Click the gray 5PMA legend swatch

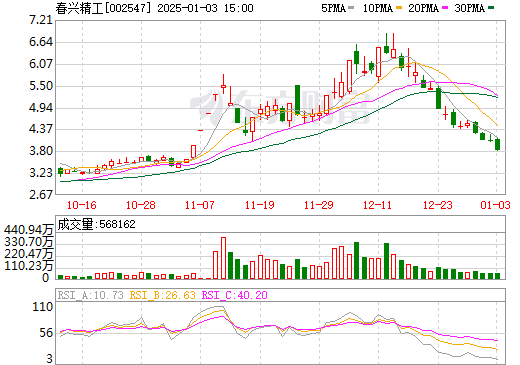(351, 8)
